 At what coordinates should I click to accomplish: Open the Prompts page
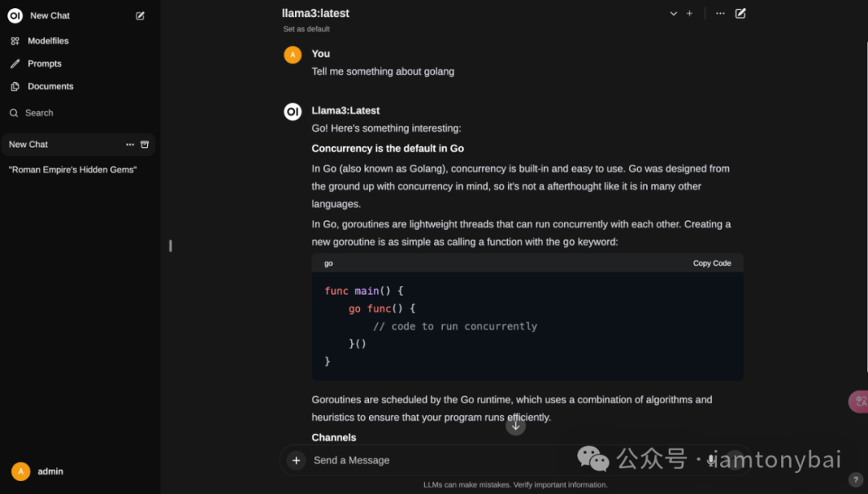click(x=44, y=63)
